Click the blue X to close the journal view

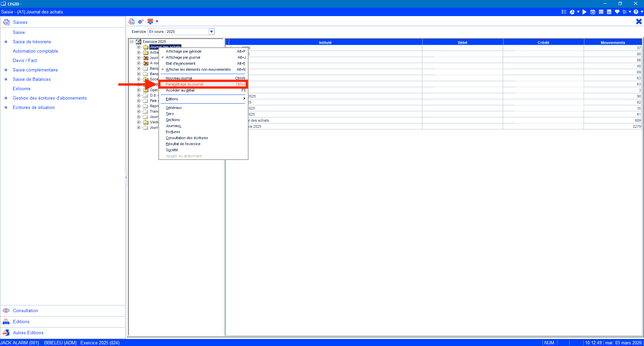pyautogui.click(x=639, y=21)
